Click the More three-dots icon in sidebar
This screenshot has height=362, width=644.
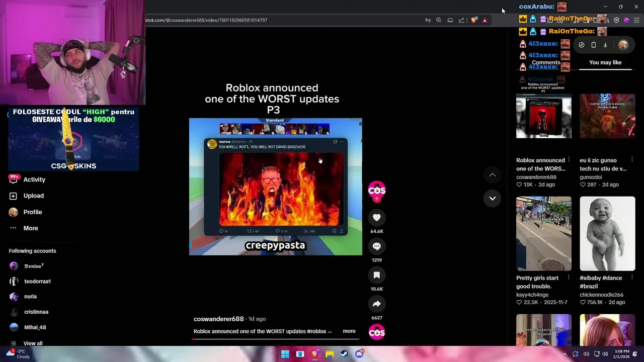pos(13,228)
